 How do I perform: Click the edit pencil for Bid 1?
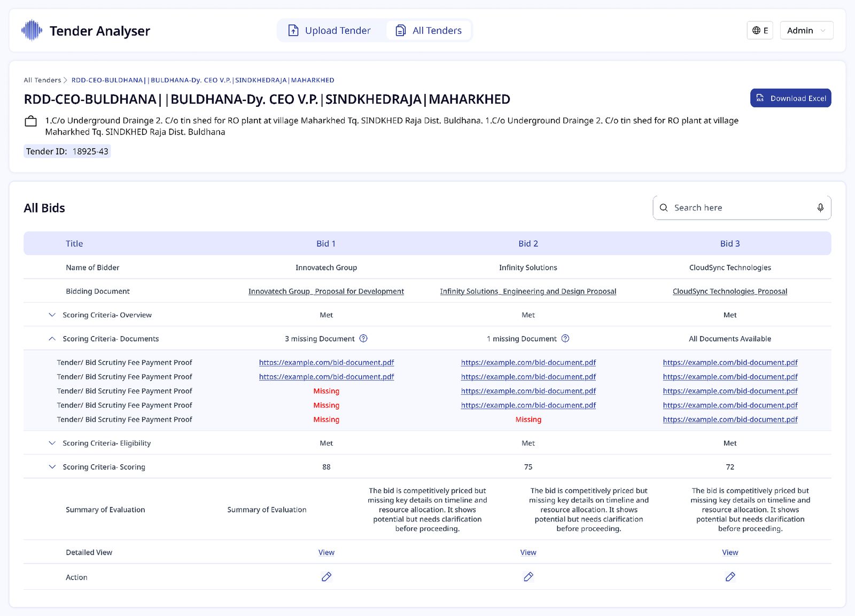coord(327,576)
